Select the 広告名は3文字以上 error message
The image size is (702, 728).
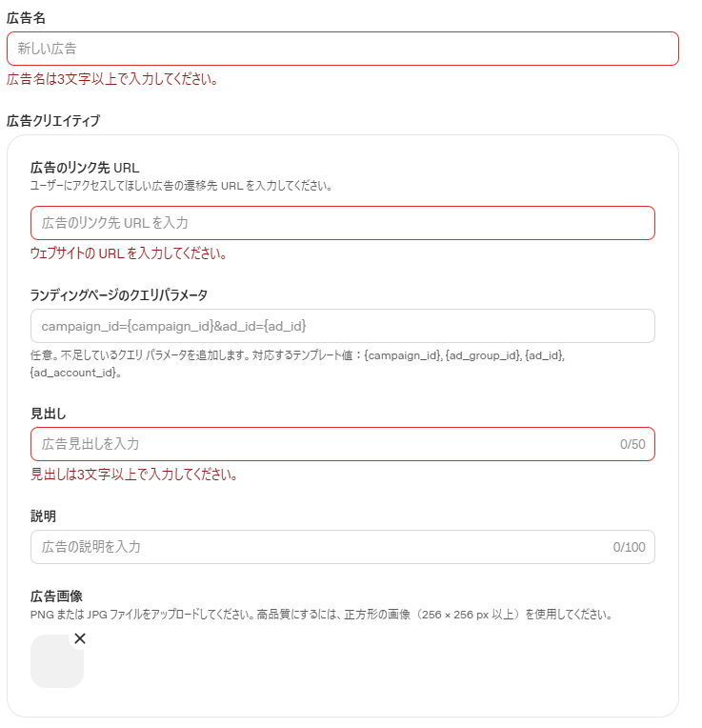pyautogui.click(x=112, y=79)
